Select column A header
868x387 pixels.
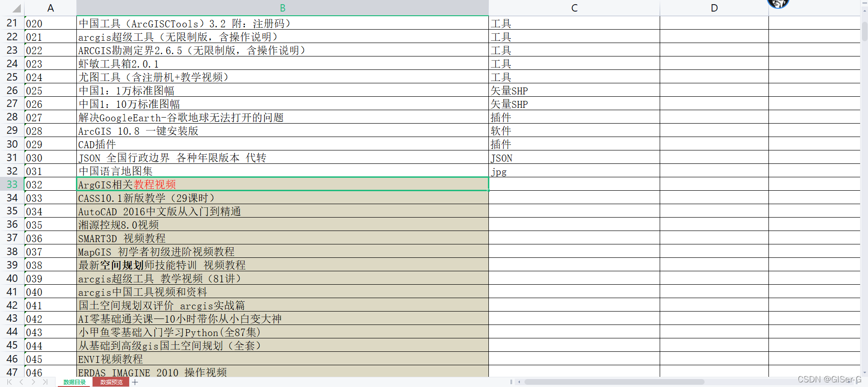50,8
